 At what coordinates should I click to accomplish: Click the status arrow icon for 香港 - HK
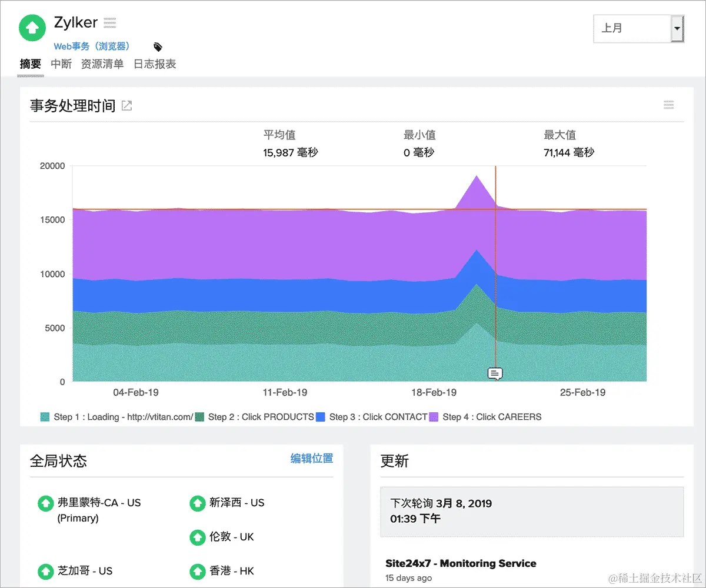coord(198,571)
